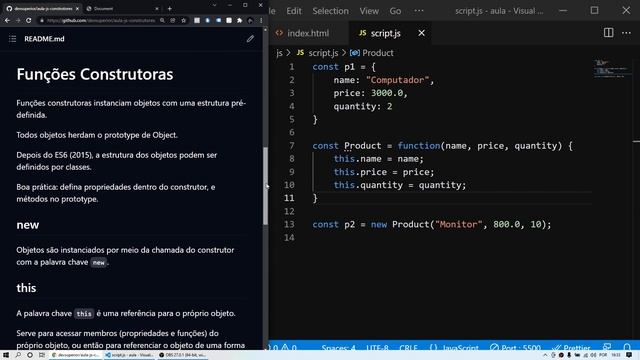Open the Windows Start menu

point(6,355)
